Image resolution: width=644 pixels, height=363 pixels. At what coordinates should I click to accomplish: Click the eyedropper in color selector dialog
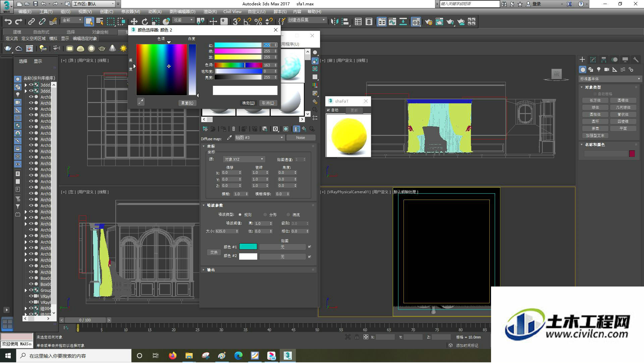click(141, 102)
